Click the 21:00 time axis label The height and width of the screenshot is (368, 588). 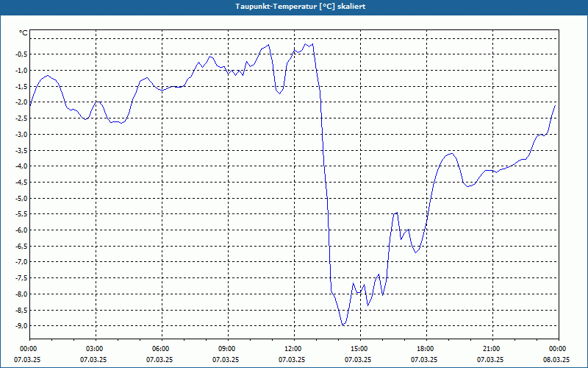pyautogui.click(x=492, y=349)
